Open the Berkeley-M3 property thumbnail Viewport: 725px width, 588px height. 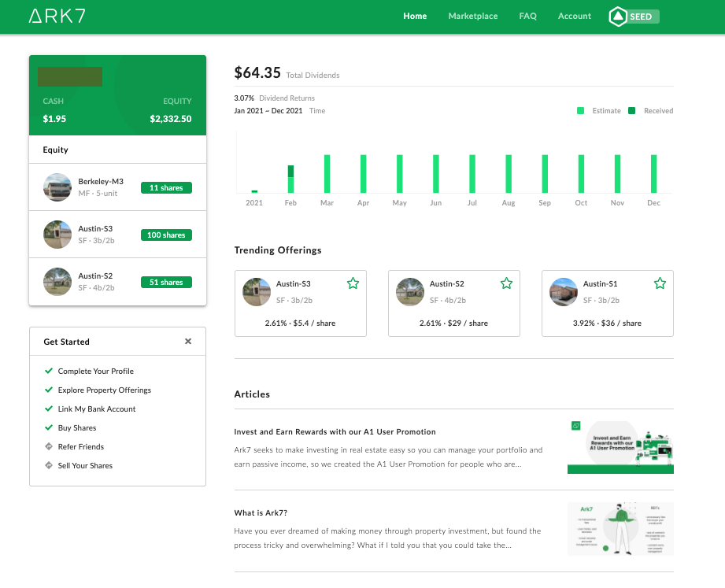57,187
